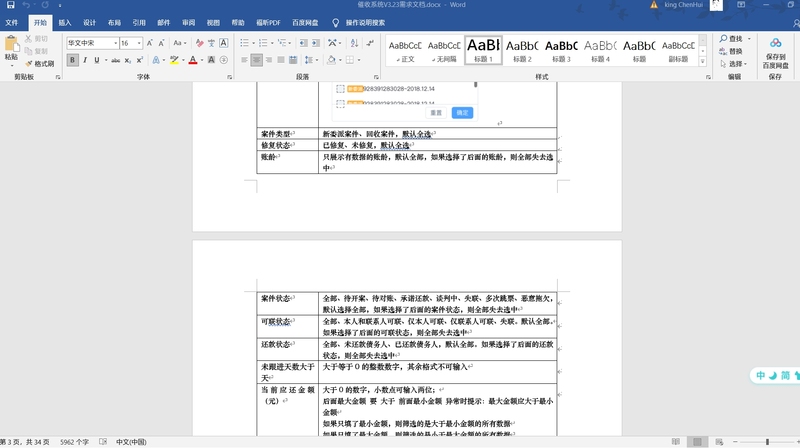800x448 pixels.
Task: Sort the selection with the A-Z sort icon
Action: click(354, 43)
